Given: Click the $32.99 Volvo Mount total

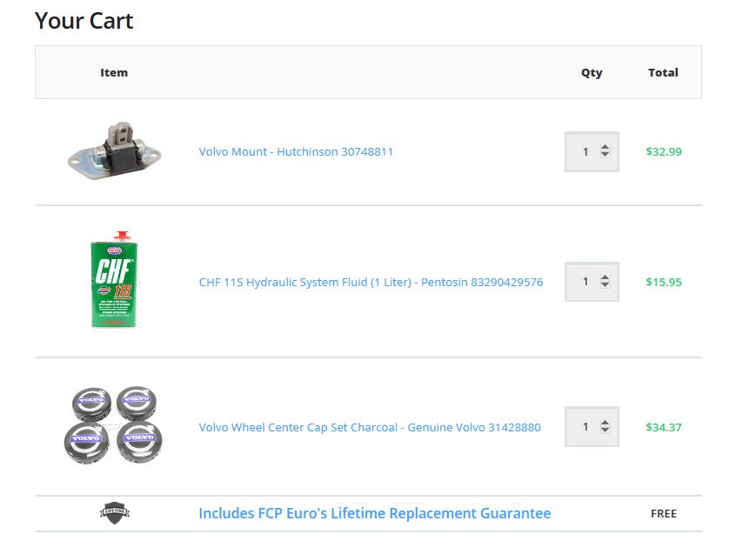Looking at the screenshot, I should (663, 151).
